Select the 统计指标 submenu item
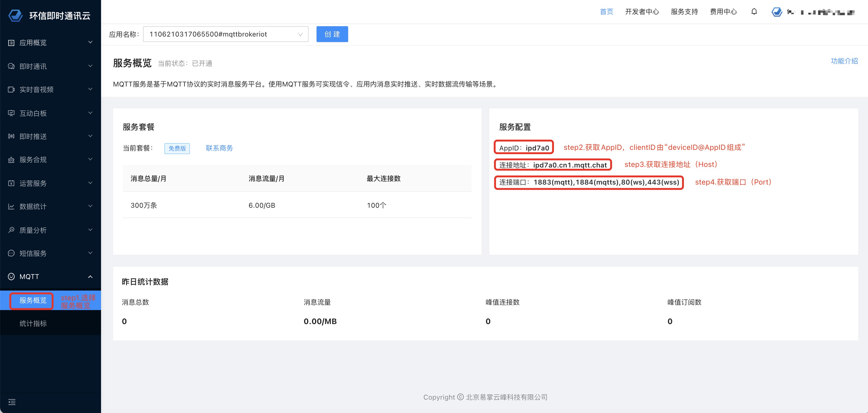868x413 pixels. 33,323
